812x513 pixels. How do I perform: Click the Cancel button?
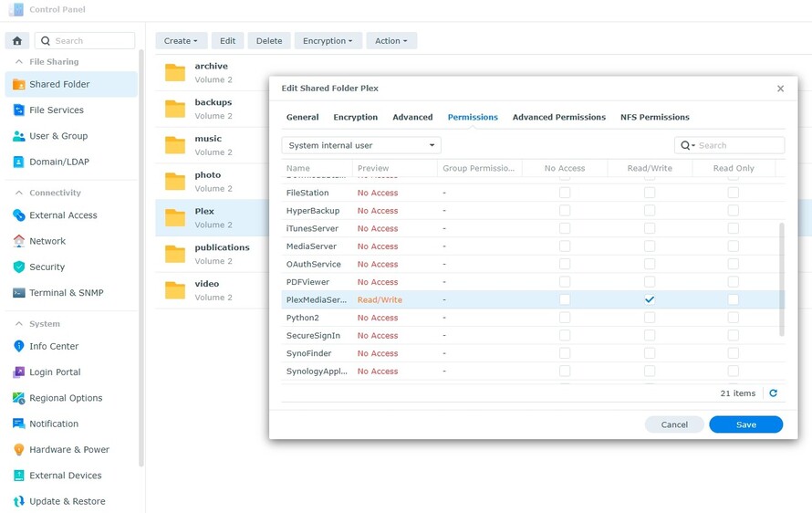pyautogui.click(x=674, y=424)
